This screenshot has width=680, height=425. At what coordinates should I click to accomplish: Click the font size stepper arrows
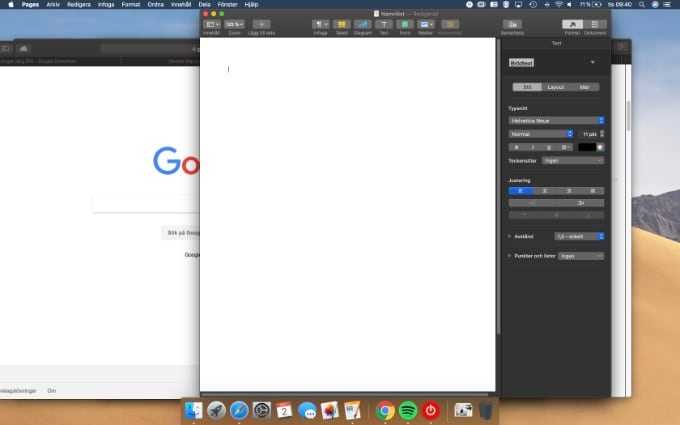(x=602, y=134)
